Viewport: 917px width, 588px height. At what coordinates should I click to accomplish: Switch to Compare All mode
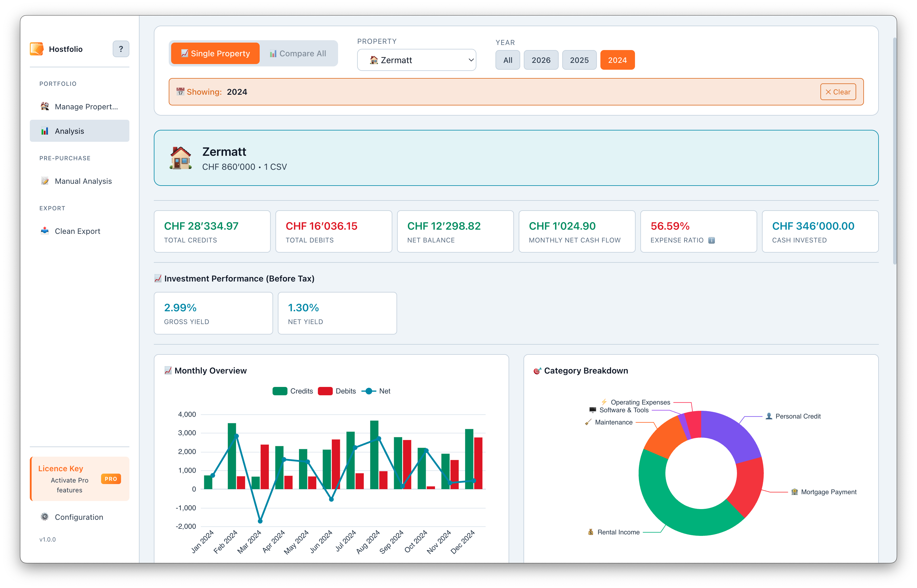click(x=298, y=53)
